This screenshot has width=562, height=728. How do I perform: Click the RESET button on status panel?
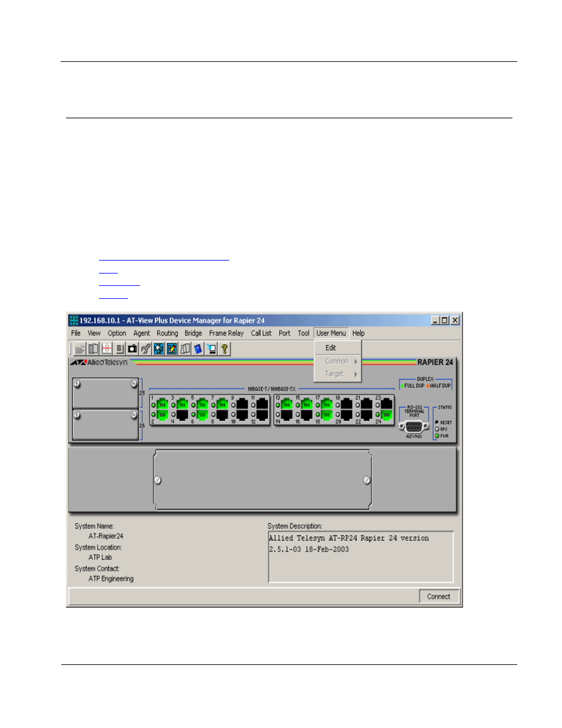coord(437,422)
